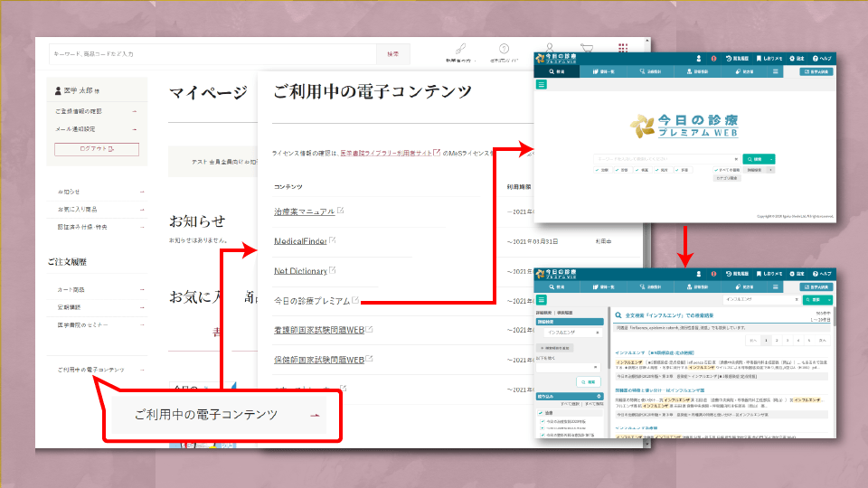Screen dimensions: 868x488
Task: Select pill-icon tab in top 今日の診療 nav bar
Action: point(744,71)
